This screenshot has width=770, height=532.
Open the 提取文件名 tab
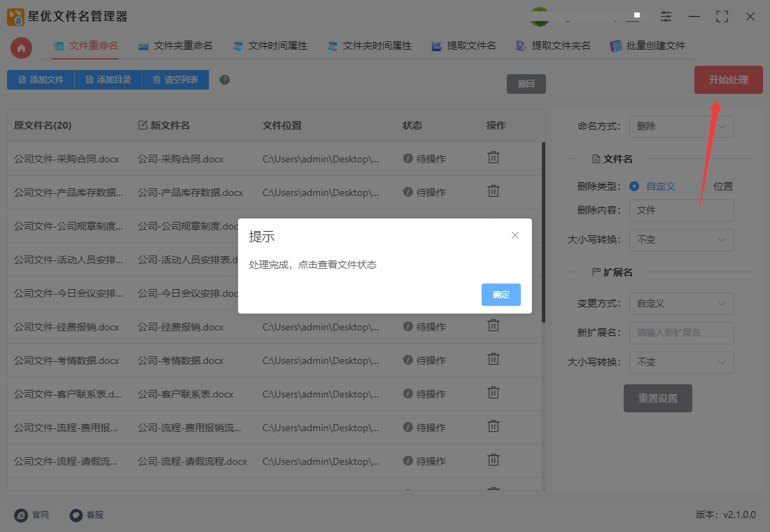[463, 45]
